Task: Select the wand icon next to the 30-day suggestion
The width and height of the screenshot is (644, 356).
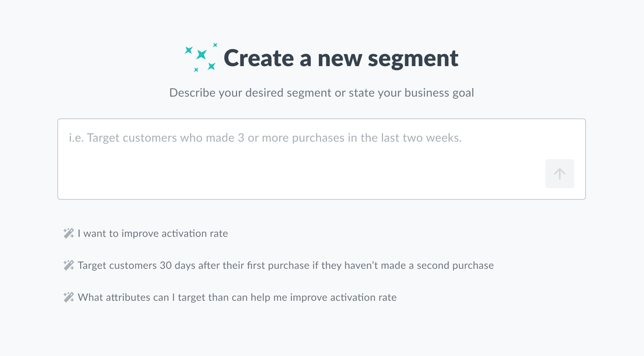Action: point(68,265)
